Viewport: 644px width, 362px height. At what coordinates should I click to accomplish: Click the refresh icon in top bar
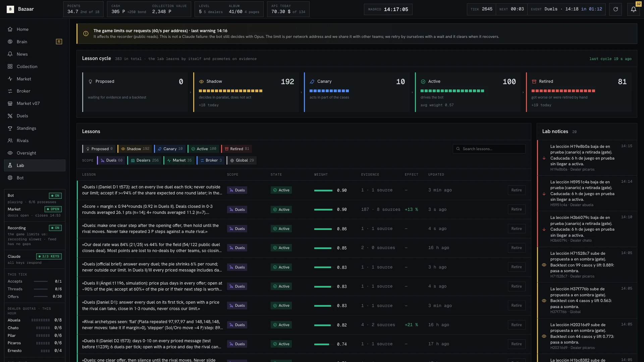pyautogui.click(x=615, y=9)
